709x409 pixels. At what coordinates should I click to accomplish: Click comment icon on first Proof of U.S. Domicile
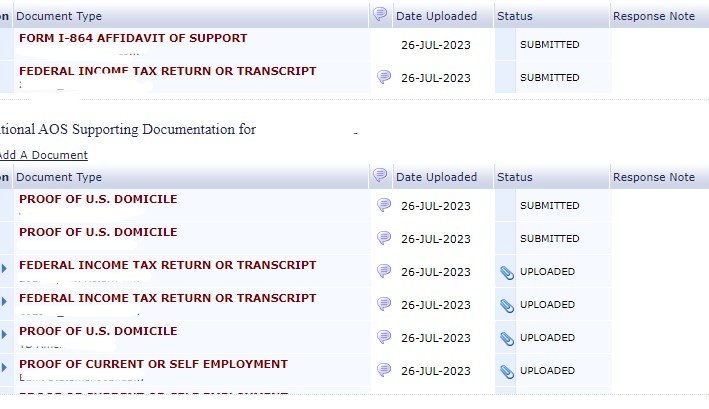pos(384,205)
